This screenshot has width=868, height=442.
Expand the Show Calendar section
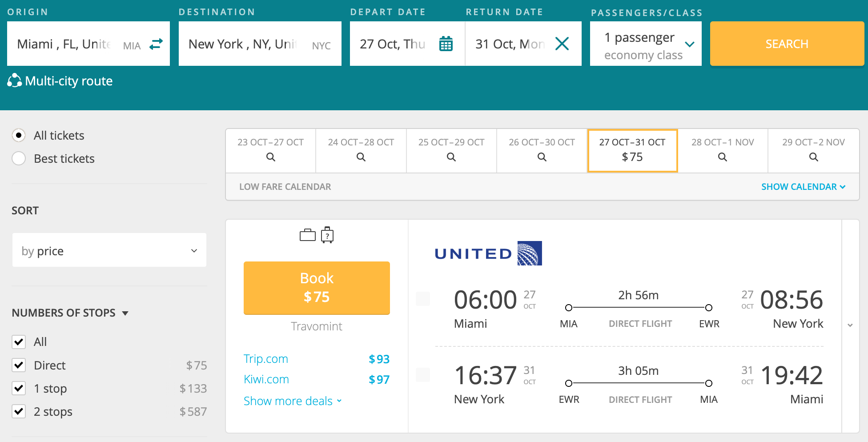point(803,187)
